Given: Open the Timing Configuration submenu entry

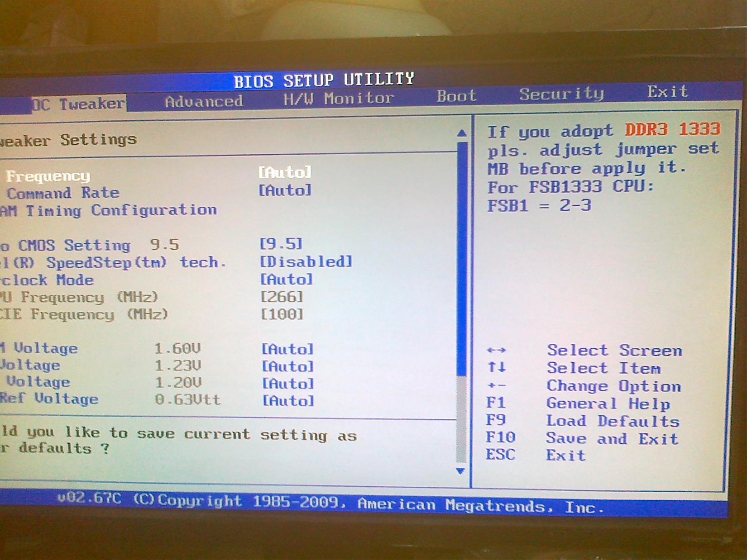Looking at the screenshot, I should (x=108, y=210).
